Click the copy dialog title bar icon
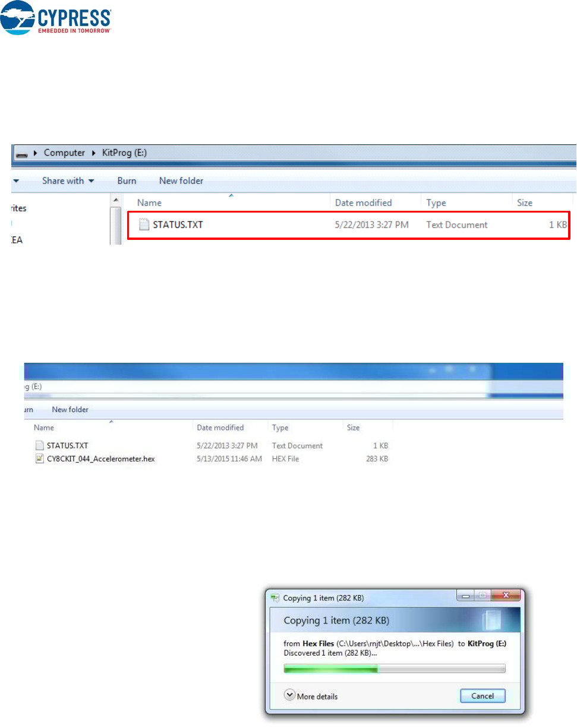Image resolution: width=577 pixels, height=728 pixels. [275, 598]
